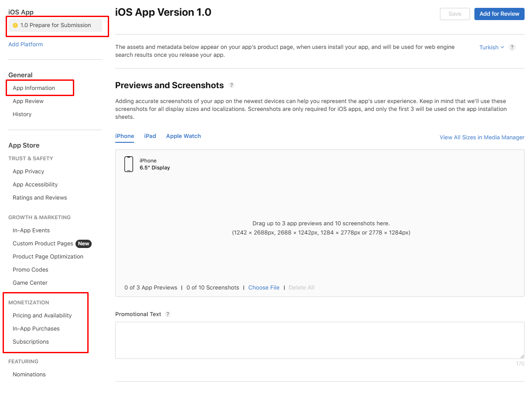Select In-App Purchases in sidebar
Image resolution: width=532 pixels, height=396 pixels.
(36, 329)
